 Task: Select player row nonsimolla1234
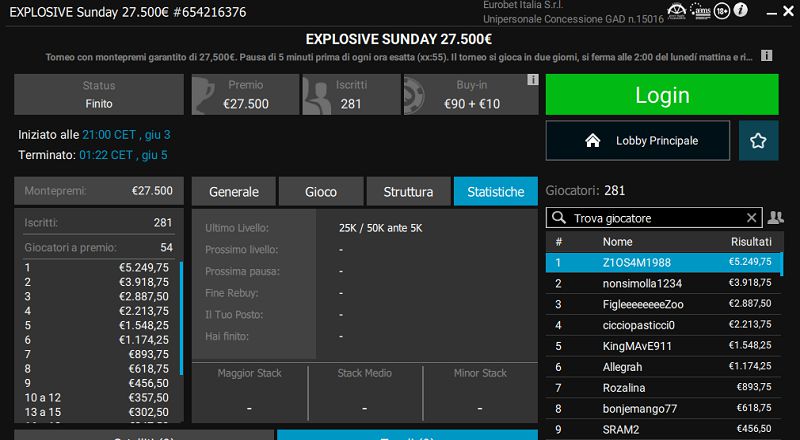663,283
